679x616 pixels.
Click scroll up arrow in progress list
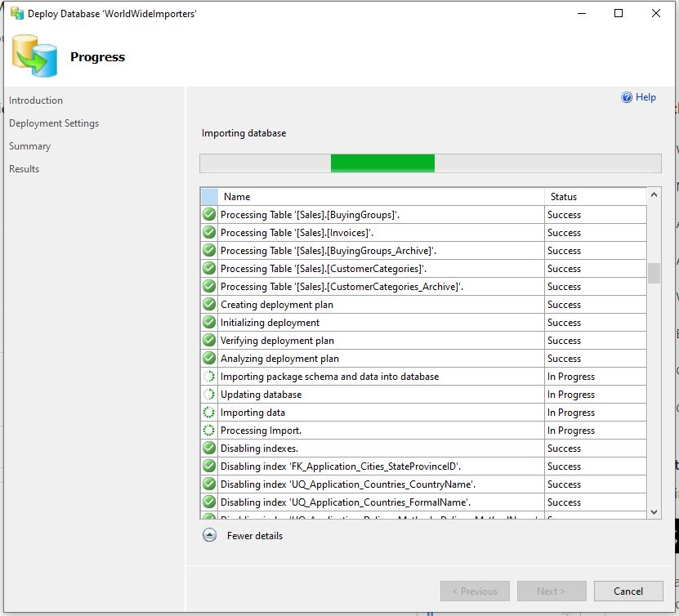pyautogui.click(x=654, y=195)
